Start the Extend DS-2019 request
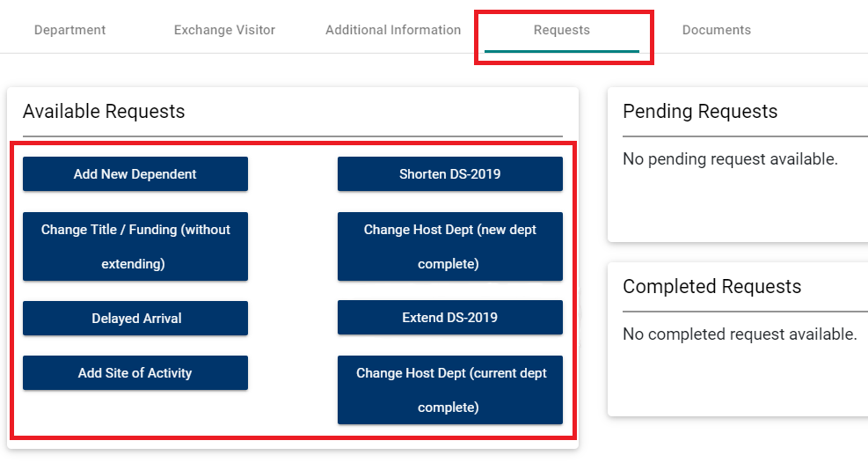This screenshot has width=868, height=470. (x=449, y=318)
